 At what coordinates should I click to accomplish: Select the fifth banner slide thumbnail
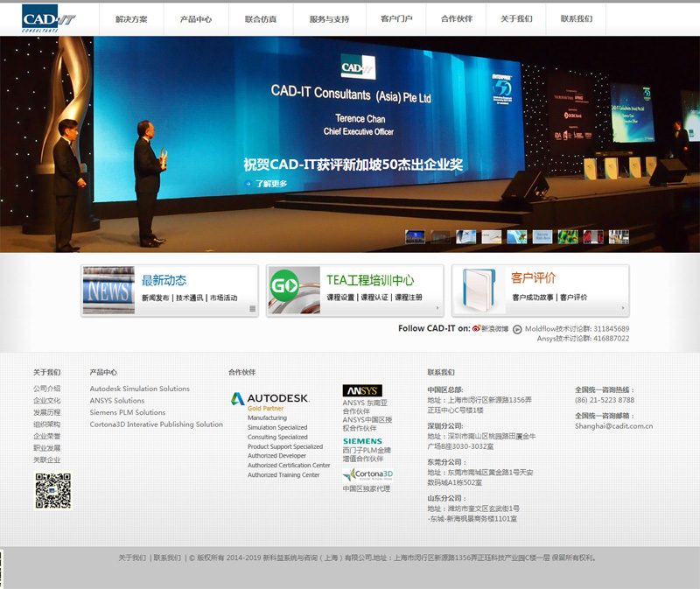click(517, 236)
